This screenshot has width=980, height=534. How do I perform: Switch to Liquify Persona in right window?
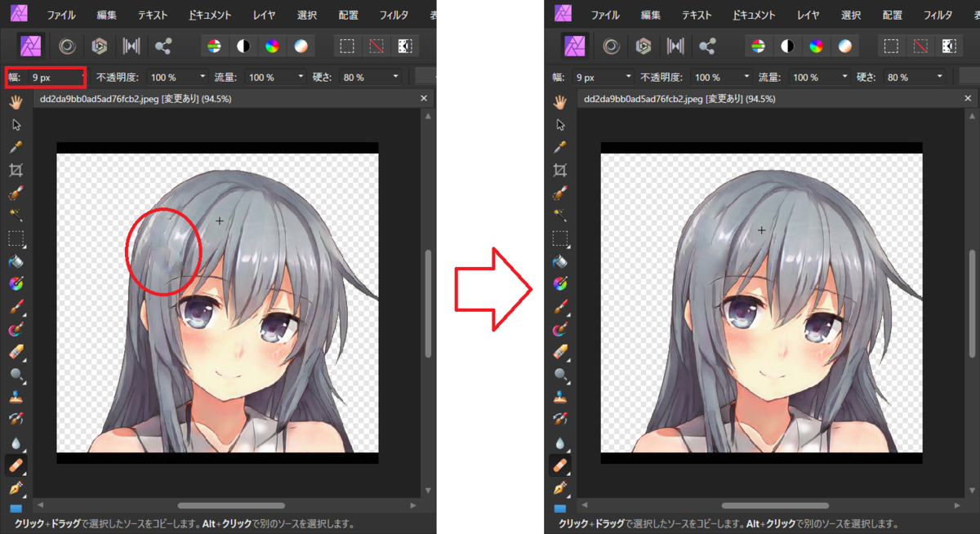[x=612, y=46]
